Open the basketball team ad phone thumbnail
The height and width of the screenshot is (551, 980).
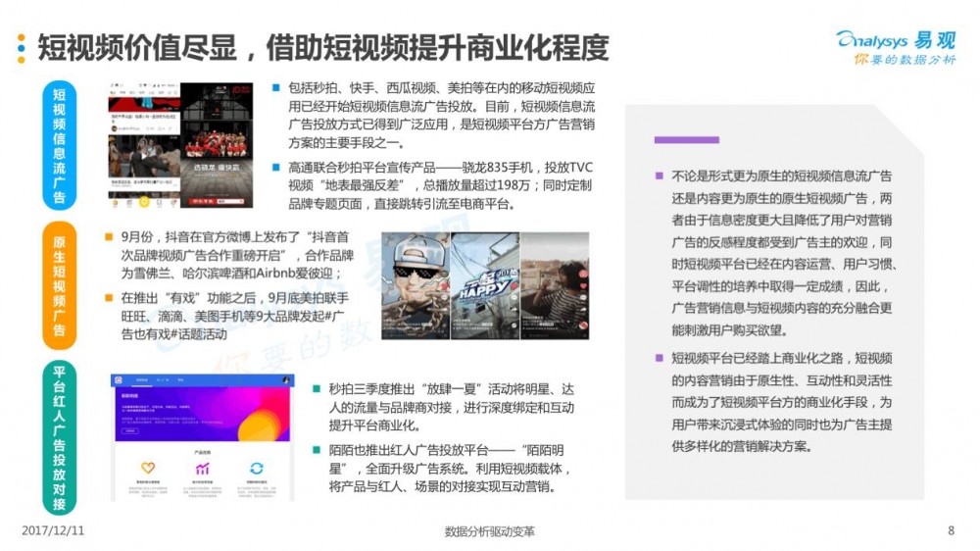pyautogui.click(x=217, y=145)
